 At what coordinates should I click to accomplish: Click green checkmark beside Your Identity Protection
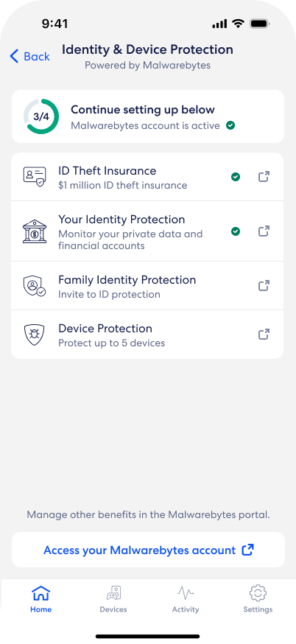click(235, 231)
